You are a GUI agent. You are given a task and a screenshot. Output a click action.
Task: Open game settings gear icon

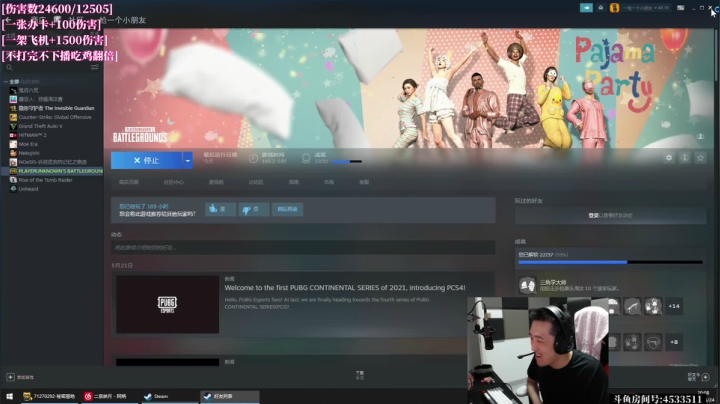[x=669, y=158]
